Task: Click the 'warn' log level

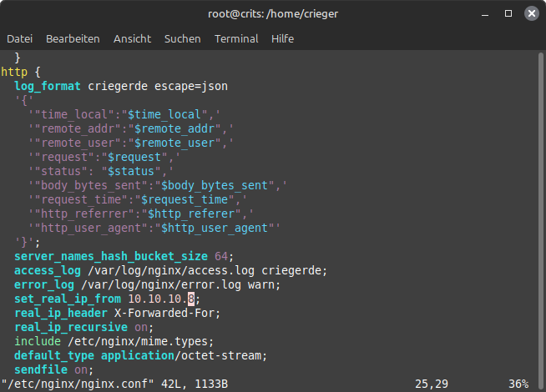Action: tap(261, 285)
